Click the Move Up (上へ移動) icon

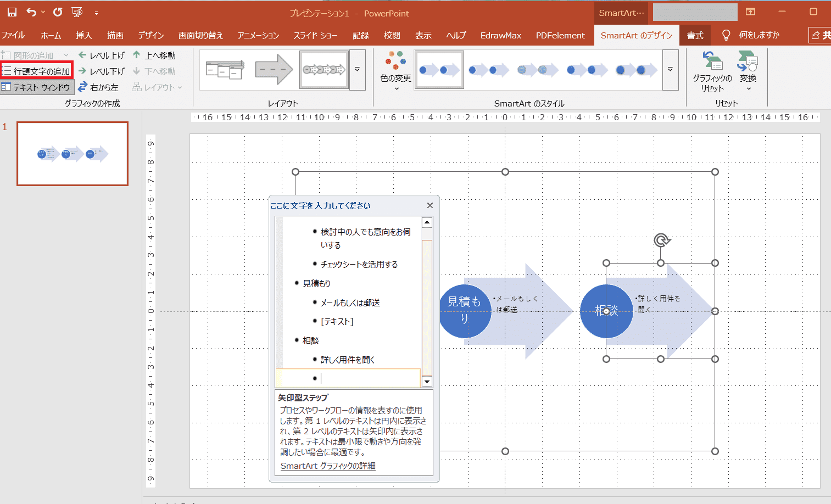click(137, 55)
